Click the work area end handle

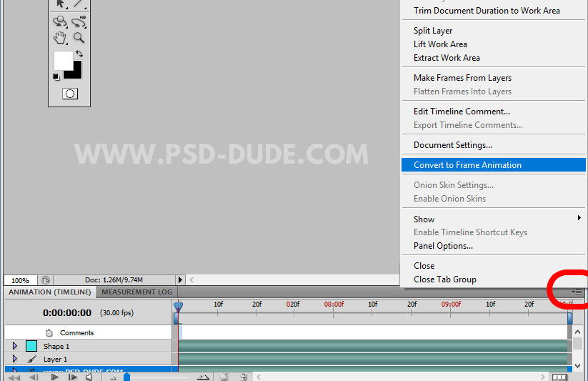[569, 318]
